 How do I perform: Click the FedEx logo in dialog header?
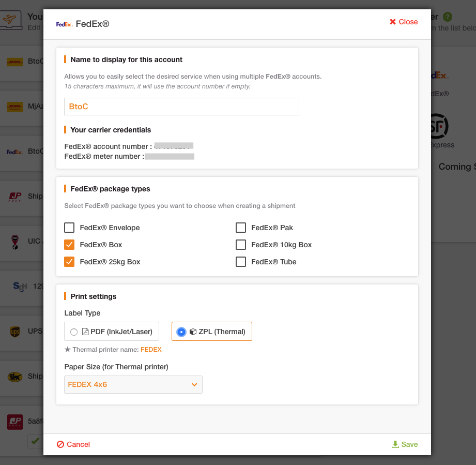pos(64,24)
